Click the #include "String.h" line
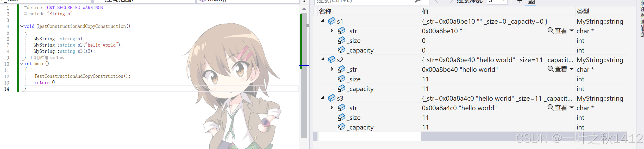This screenshot has width=644, height=149. coord(48,14)
